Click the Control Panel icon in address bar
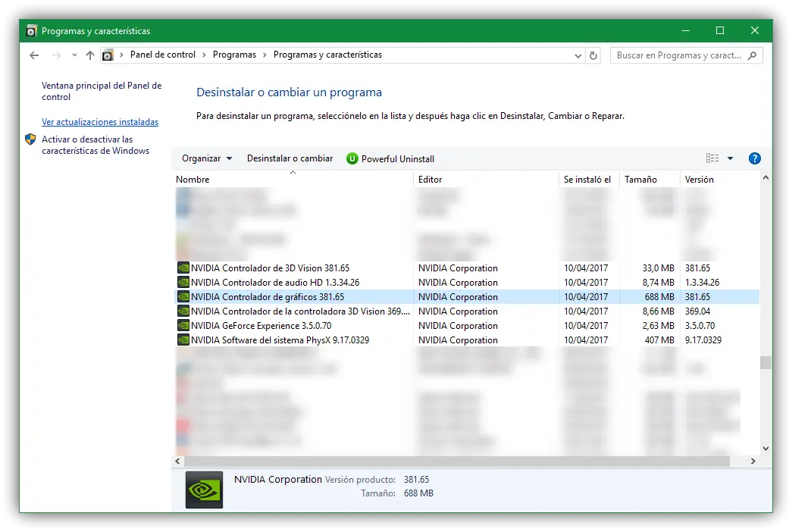The width and height of the screenshot is (792, 532). (x=108, y=55)
